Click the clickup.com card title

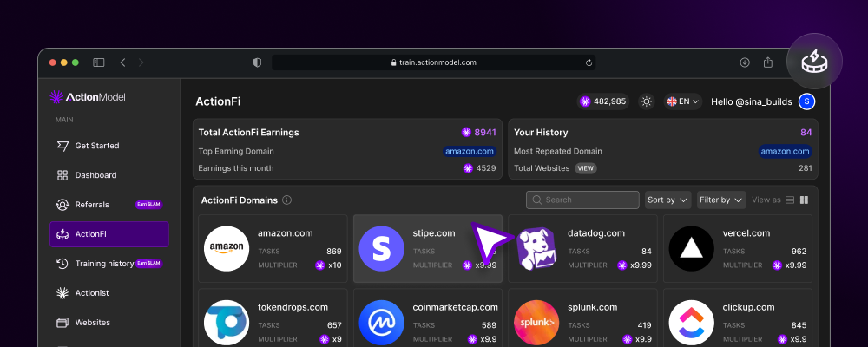(x=746, y=307)
